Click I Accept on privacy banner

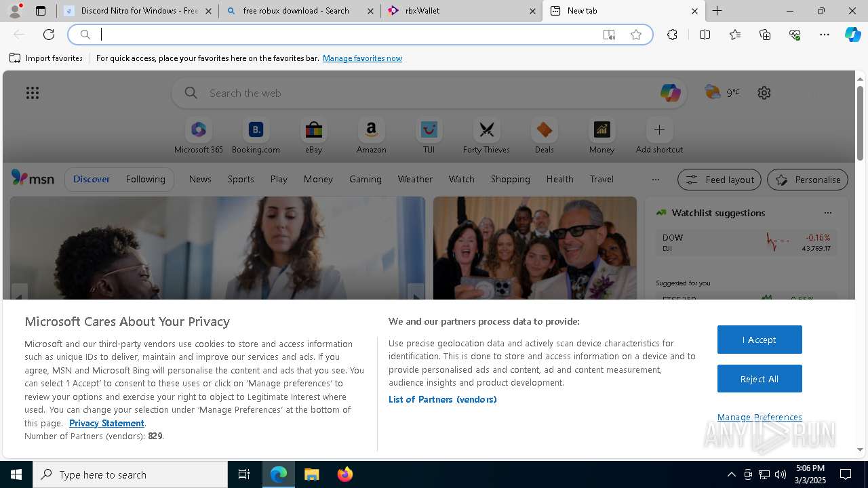click(759, 340)
